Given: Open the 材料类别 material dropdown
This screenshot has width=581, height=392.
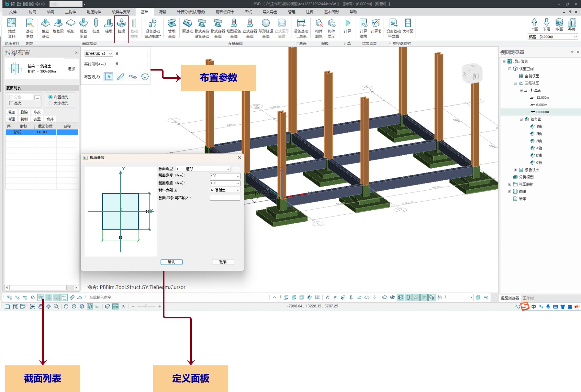Looking at the screenshot, I should pyautogui.click(x=225, y=190).
